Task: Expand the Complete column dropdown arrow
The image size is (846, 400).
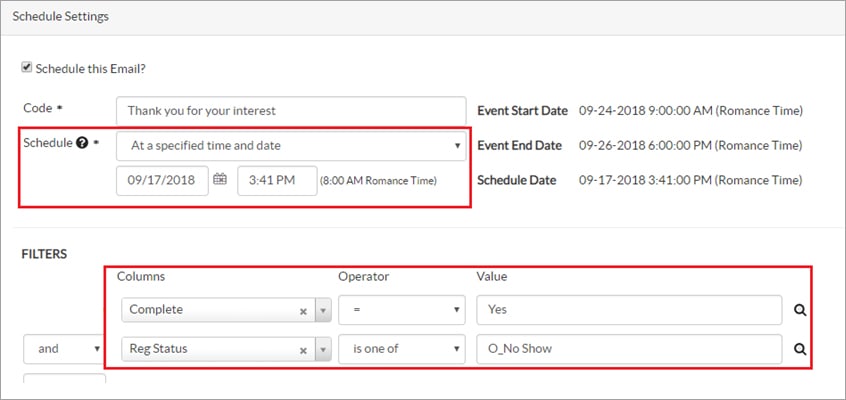Action: point(322,311)
